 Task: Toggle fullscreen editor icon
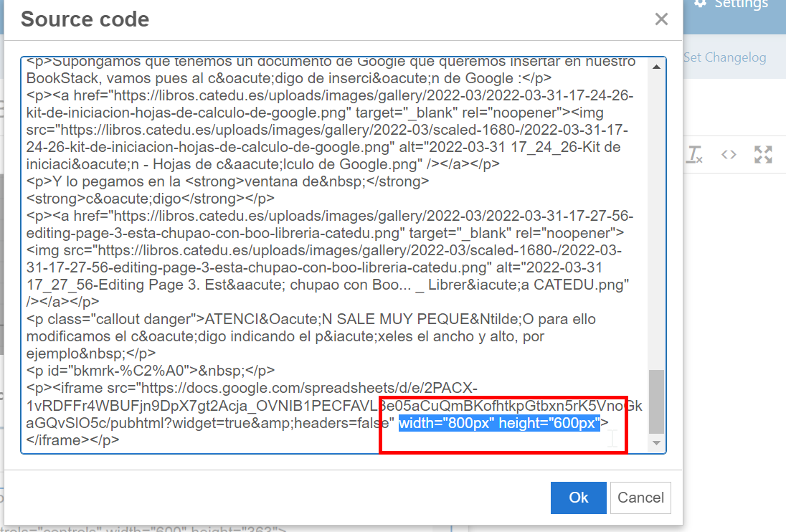[x=763, y=154]
